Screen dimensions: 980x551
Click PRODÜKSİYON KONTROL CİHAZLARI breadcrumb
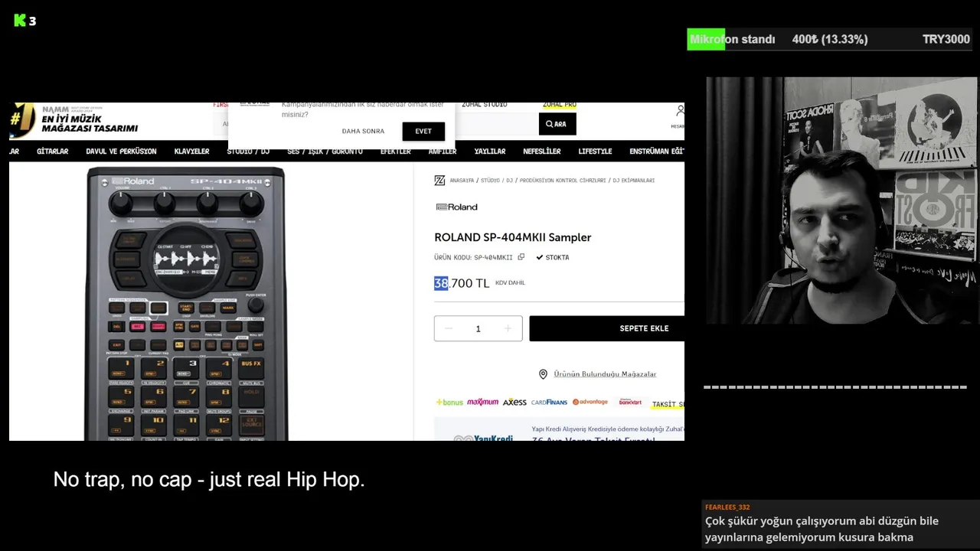[x=563, y=181]
